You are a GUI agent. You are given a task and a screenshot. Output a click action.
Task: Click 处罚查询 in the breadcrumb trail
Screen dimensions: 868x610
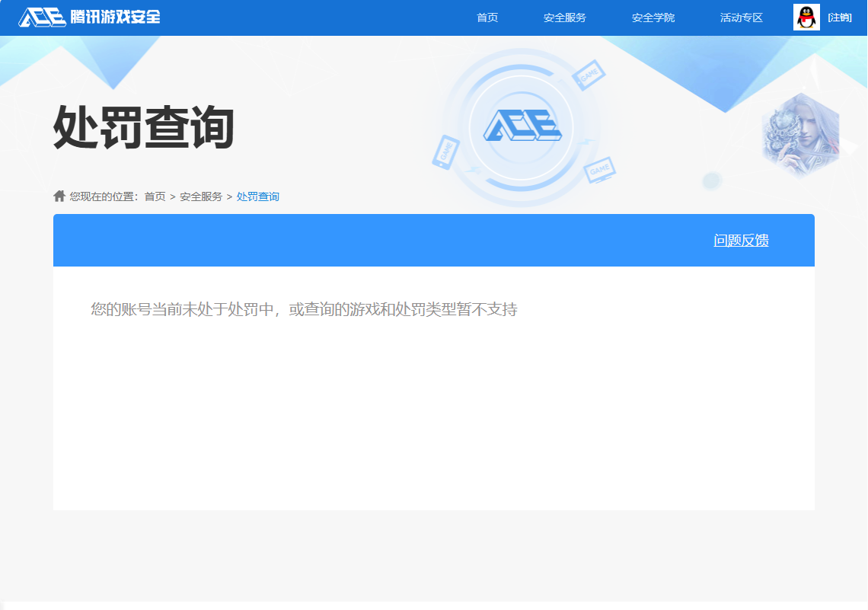tap(257, 196)
